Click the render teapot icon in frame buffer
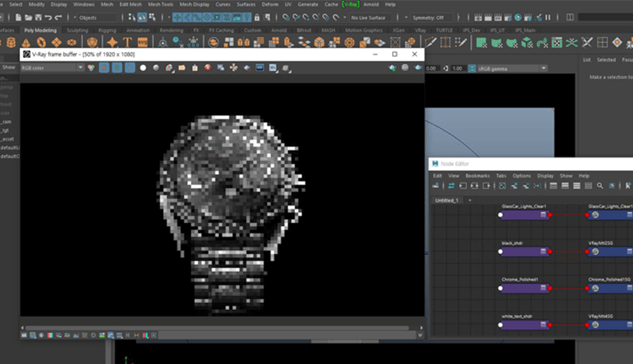The image size is (633, 364). coord(418,68)
